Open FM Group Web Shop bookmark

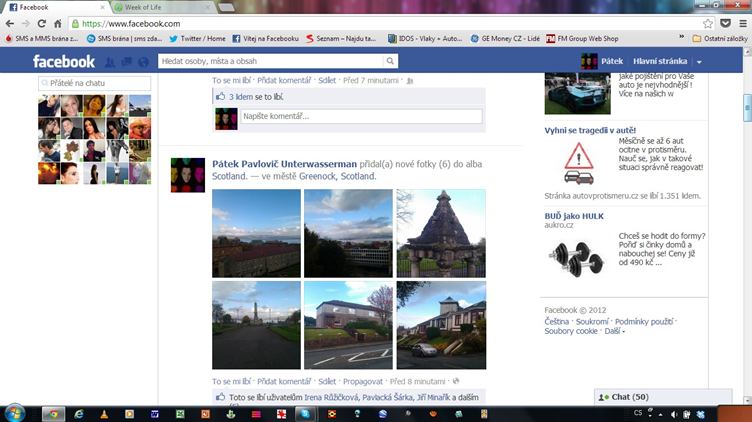pyautogui.click(x=582, y=38)
